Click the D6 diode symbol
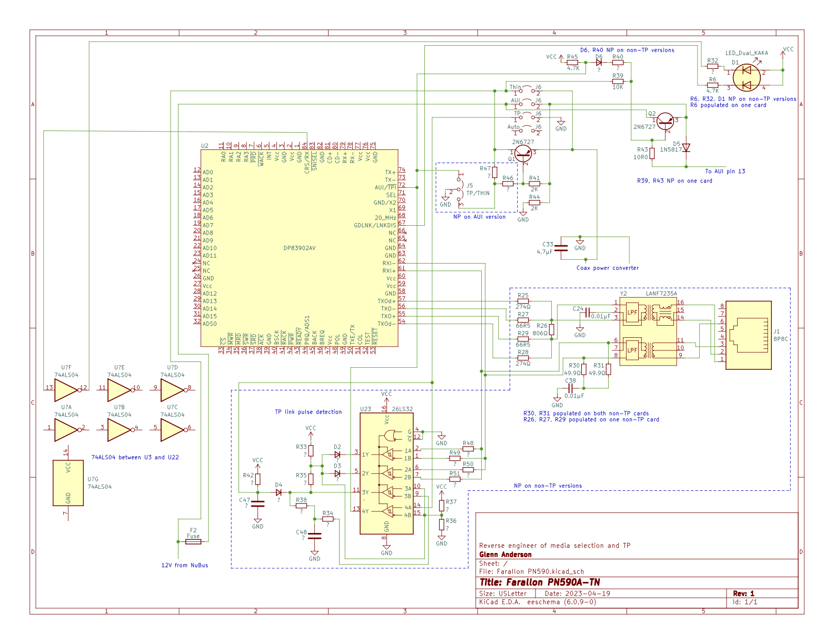The width and height of the screenshot is (834, 644). [599, 62]
